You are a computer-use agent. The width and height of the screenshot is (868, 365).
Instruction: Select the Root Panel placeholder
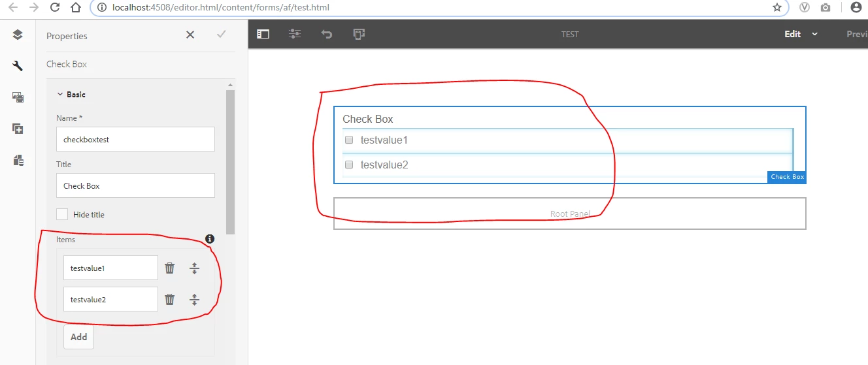[x=570, y=214]
